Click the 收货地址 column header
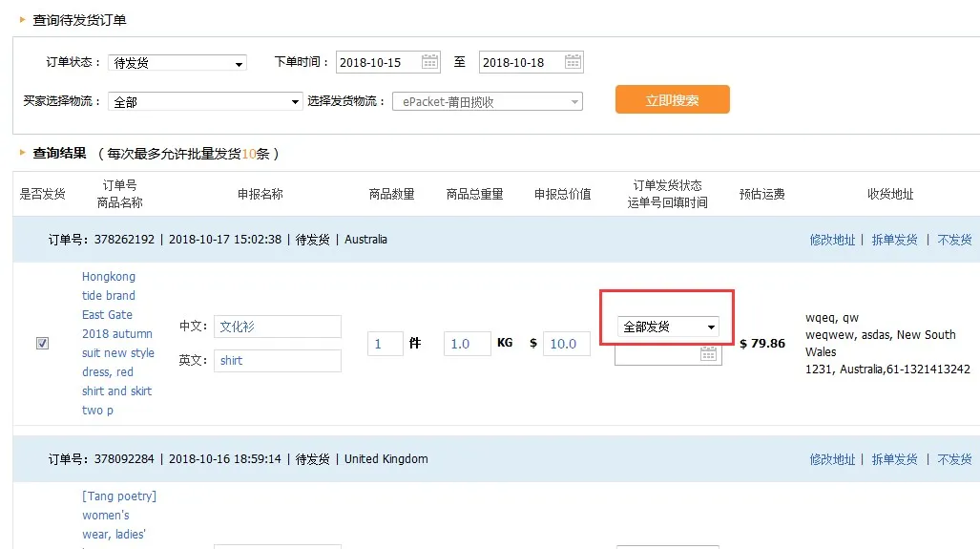Screen dimensions: 980x549 [x=890, y=194]
